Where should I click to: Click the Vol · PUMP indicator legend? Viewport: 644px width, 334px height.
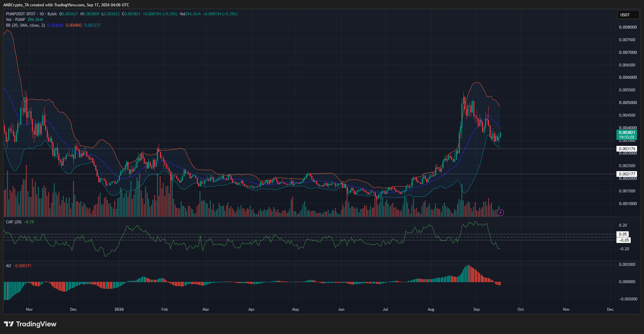15,20
